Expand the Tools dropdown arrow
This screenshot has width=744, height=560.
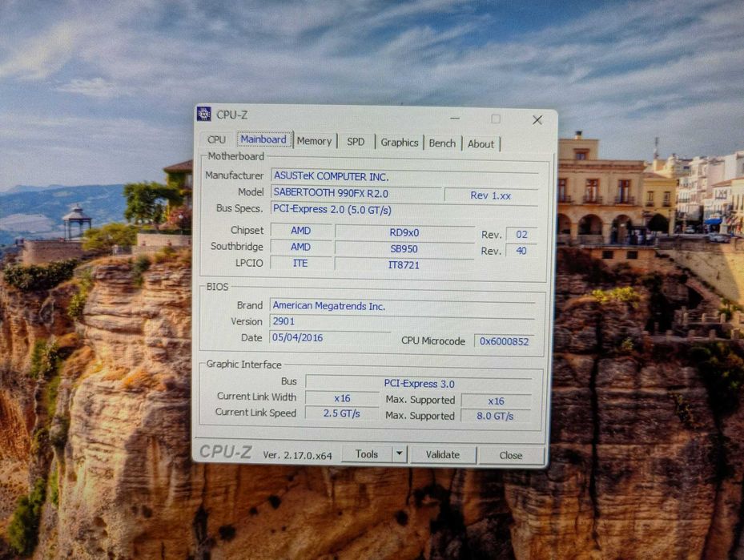[400, 454]
